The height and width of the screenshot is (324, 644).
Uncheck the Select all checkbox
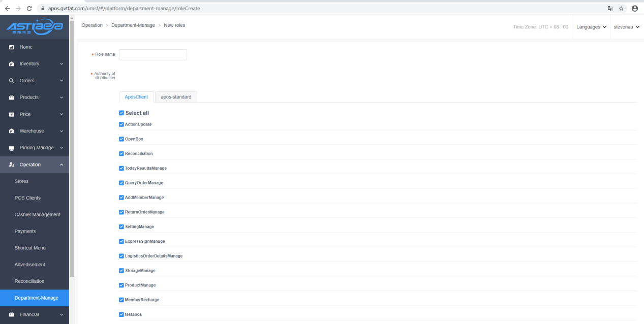click(121, 113)
